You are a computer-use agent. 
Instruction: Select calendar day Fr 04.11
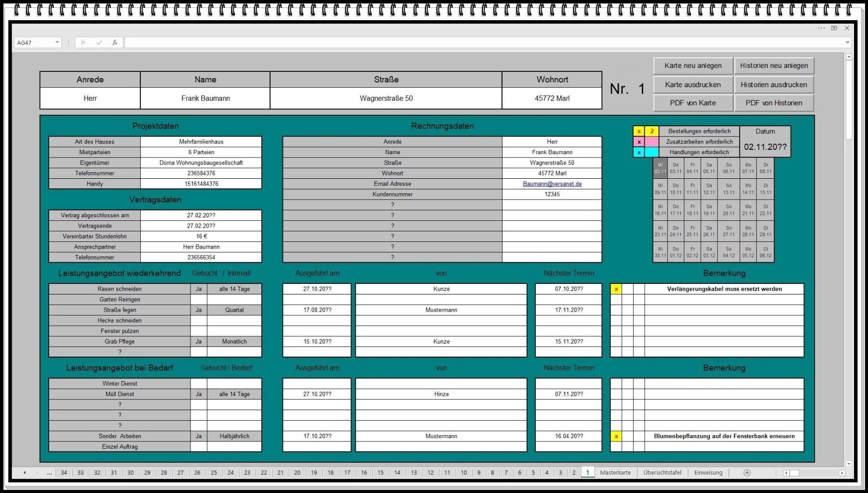pyautogui.click(x=692, y=168)
